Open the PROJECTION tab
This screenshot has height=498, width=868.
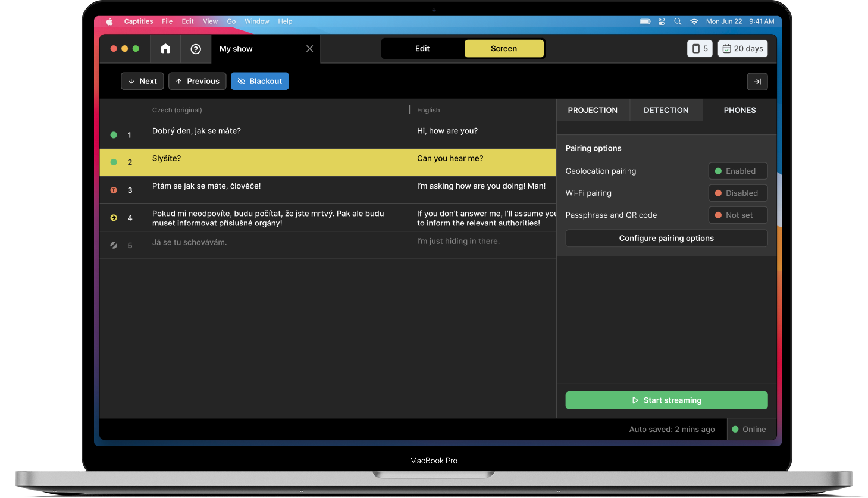pyautogui.click(x=593, y=111)
